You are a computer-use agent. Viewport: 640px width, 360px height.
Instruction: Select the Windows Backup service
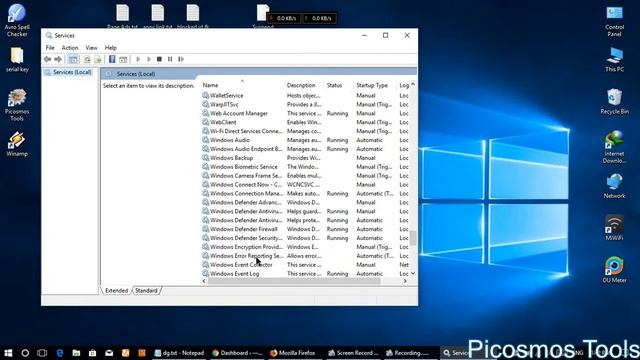pyautogui.click(x=305, y=158)
